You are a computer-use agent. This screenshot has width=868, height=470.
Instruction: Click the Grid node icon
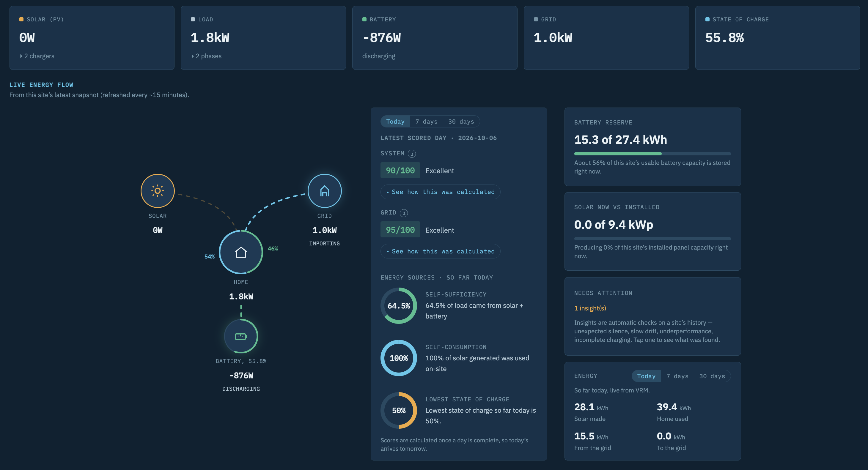[325, 190]
